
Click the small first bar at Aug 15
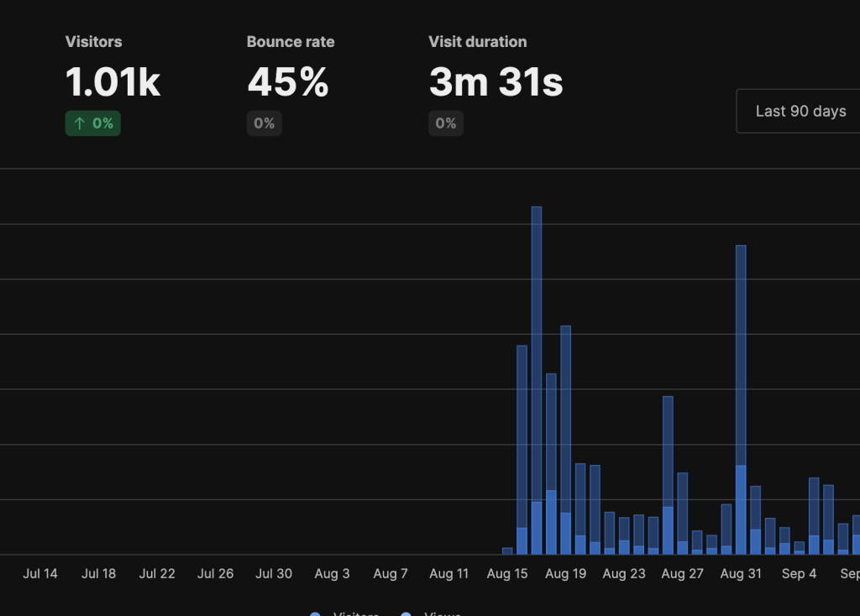[507, 551]
